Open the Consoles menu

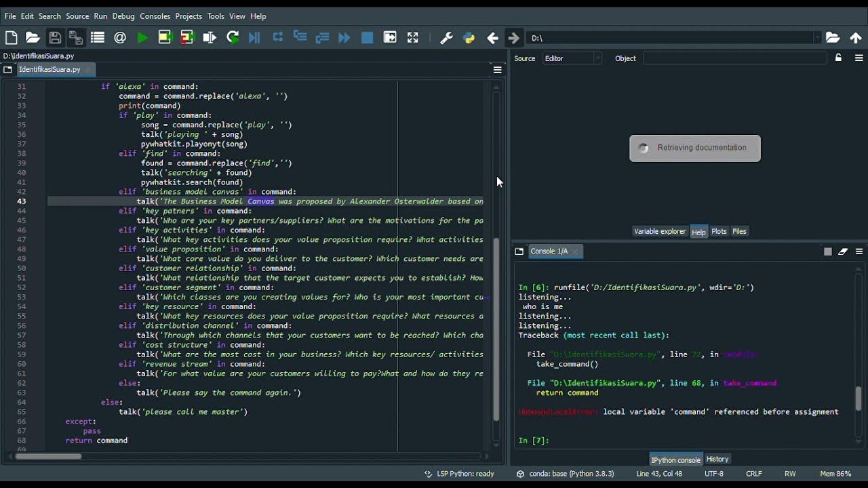point(155,16)
